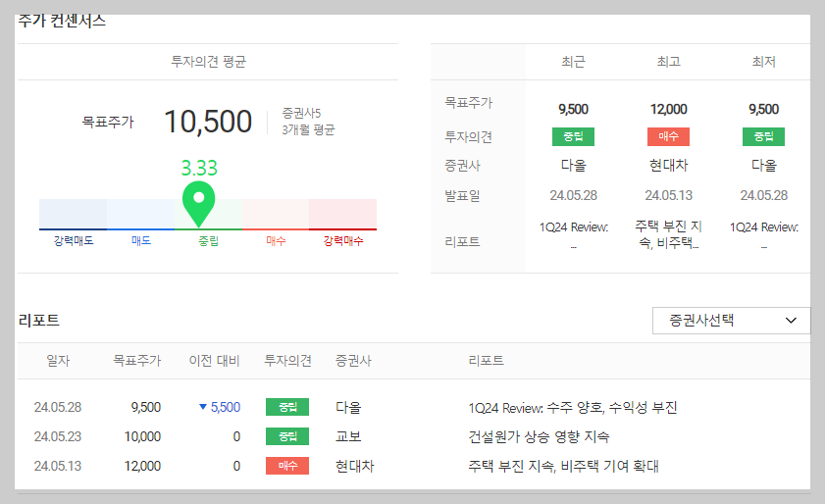Click the 최근 column header

(574, 62)
